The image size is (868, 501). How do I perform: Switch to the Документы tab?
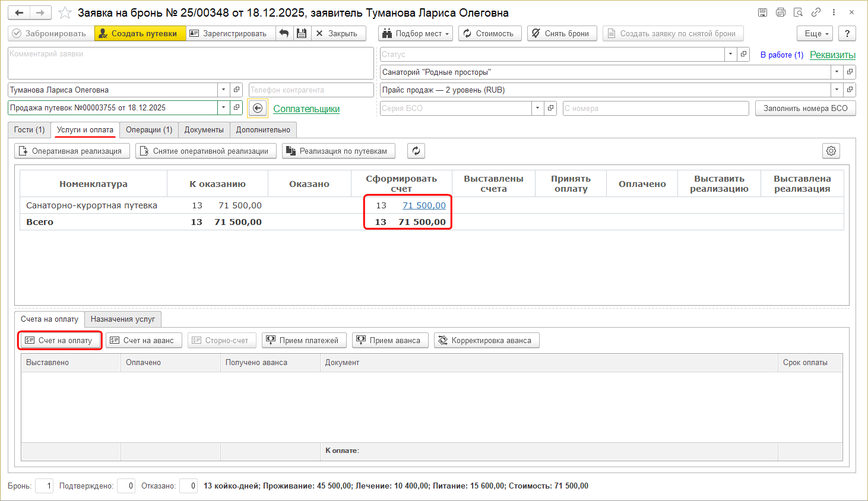click(204, 129)
